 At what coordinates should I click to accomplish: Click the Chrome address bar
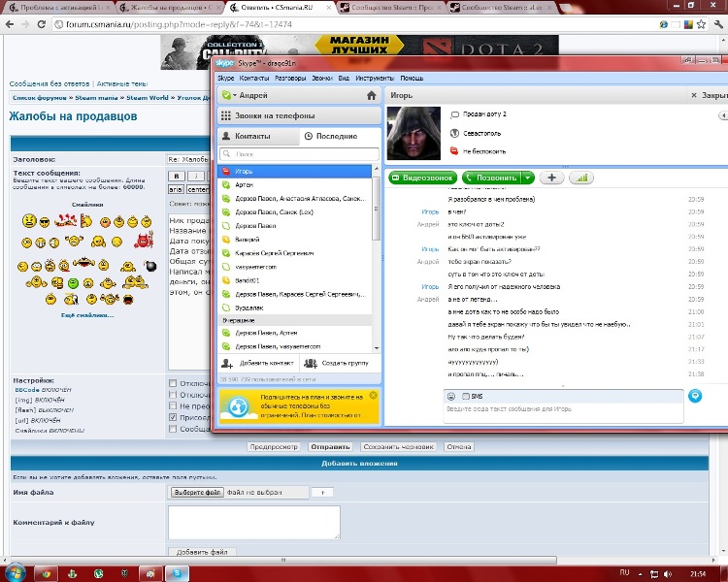pyautogui.click(x=353, y=24)
